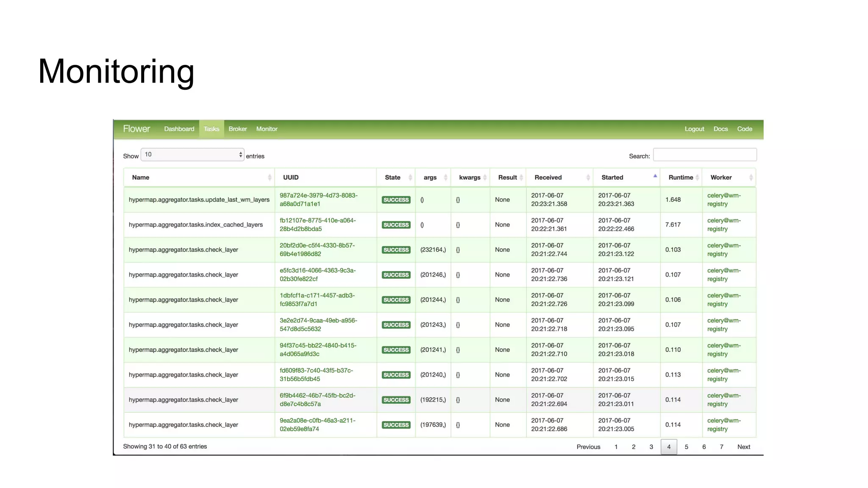Sort by the State column sort icon
This screenshot has width=868, height=488.
[410, 177]
